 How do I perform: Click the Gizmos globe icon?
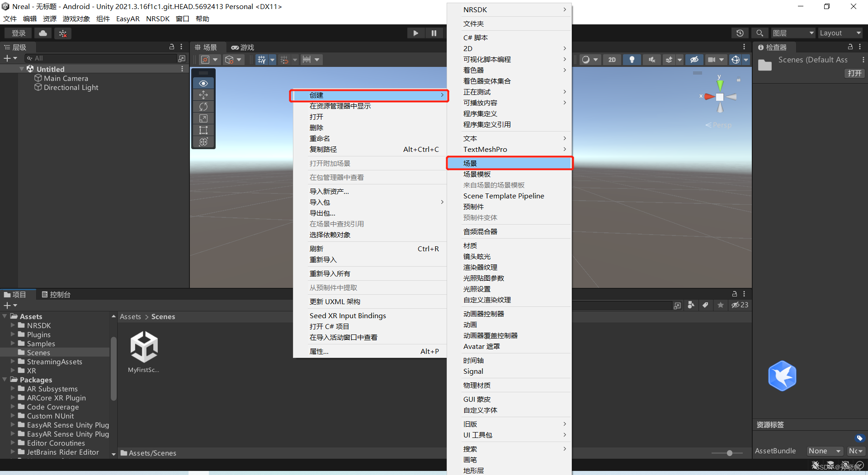click(x=736, y=60)
